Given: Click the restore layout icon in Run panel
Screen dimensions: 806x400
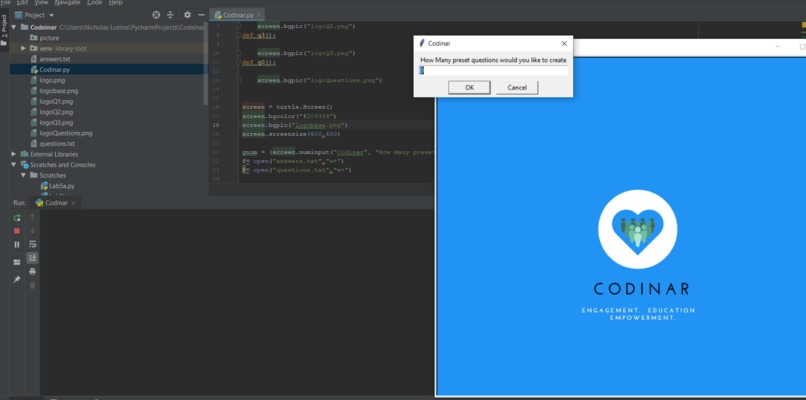Looking at the screenshot, I should 17,262.
